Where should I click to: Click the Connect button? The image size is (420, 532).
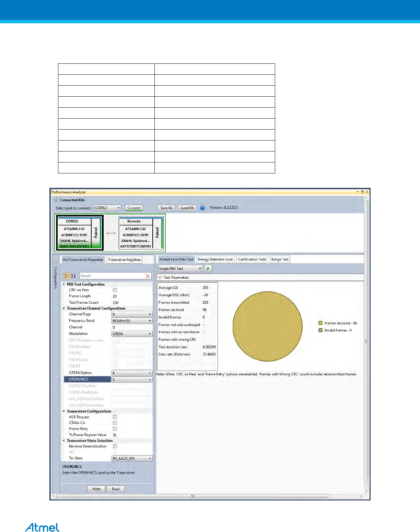[134, 208]
